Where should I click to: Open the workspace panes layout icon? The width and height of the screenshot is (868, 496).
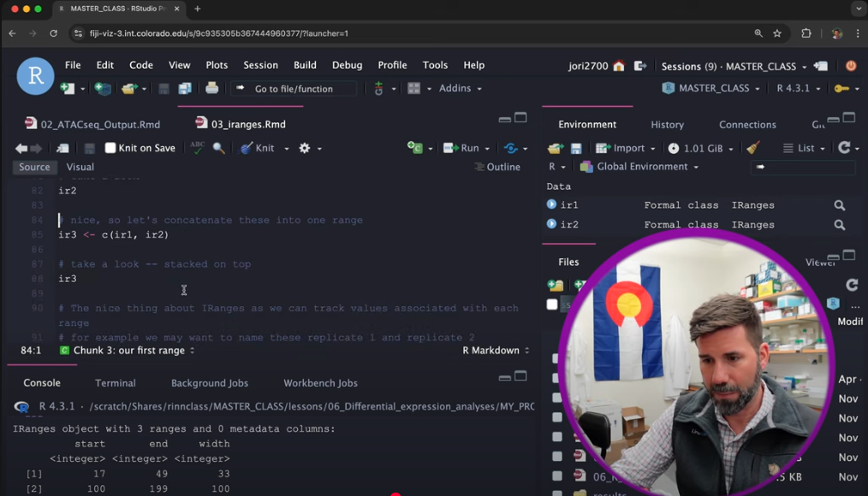click(414, 88)
